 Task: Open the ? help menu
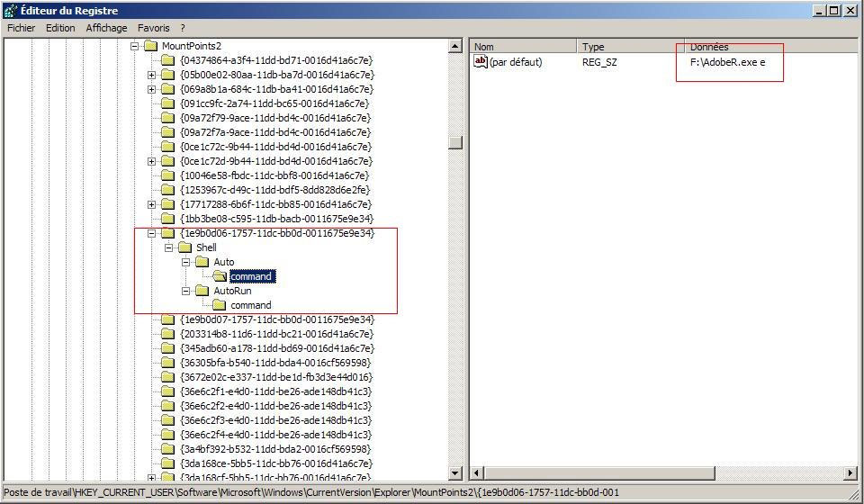[x=183, y=28]
